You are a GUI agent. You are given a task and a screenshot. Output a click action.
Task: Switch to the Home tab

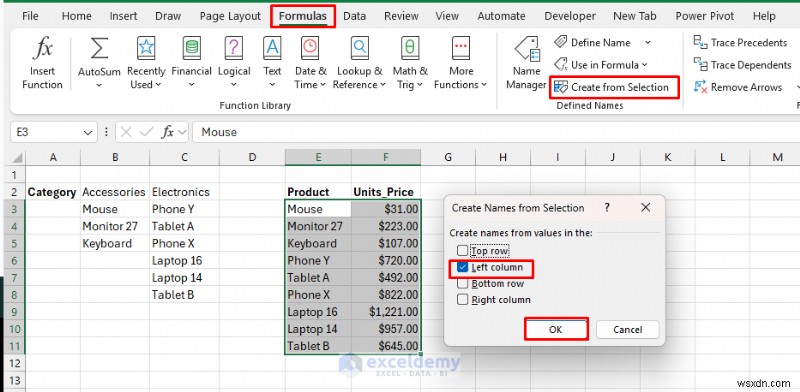[76, 16]
